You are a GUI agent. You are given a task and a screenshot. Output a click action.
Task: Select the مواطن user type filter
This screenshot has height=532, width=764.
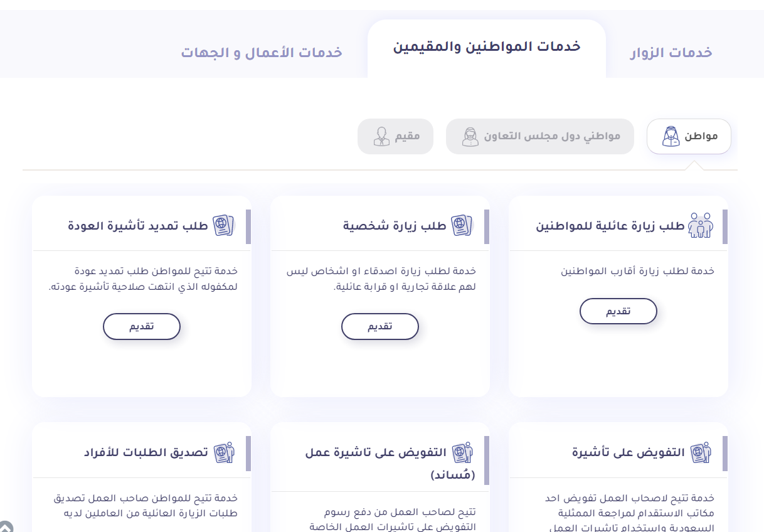(689, 136)
